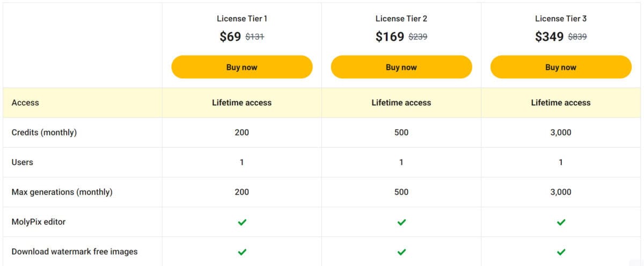Screen dimensions: 644x266
Task: Click MolyPix editor checkmark under Tier 2
Action: click(x=401, y=222)
